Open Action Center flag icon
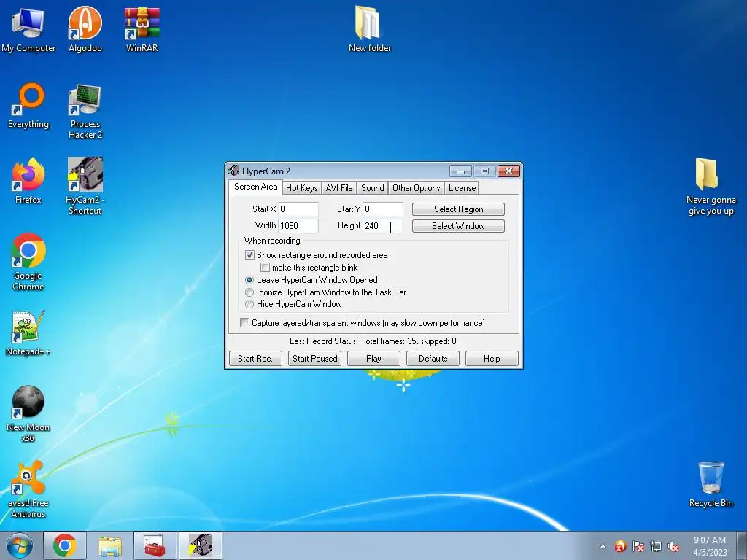Image resolution: width=747 pixels, height=560 pixels. pyautogui.click(x=638, y=546)
